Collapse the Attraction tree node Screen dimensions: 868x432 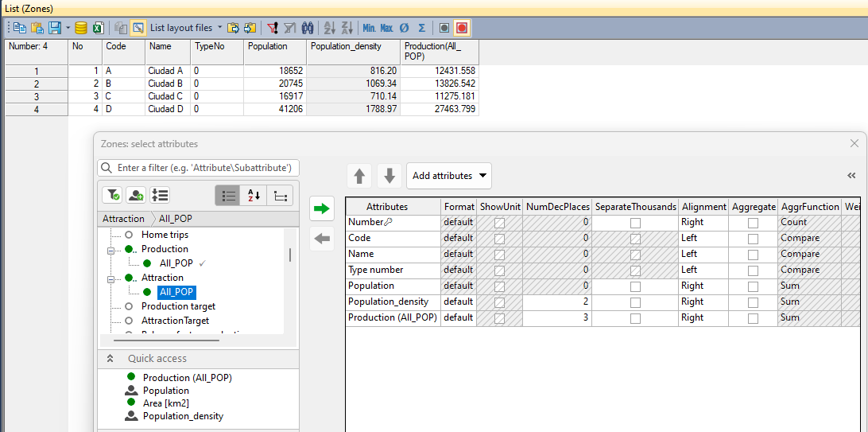tap(110, 279)
